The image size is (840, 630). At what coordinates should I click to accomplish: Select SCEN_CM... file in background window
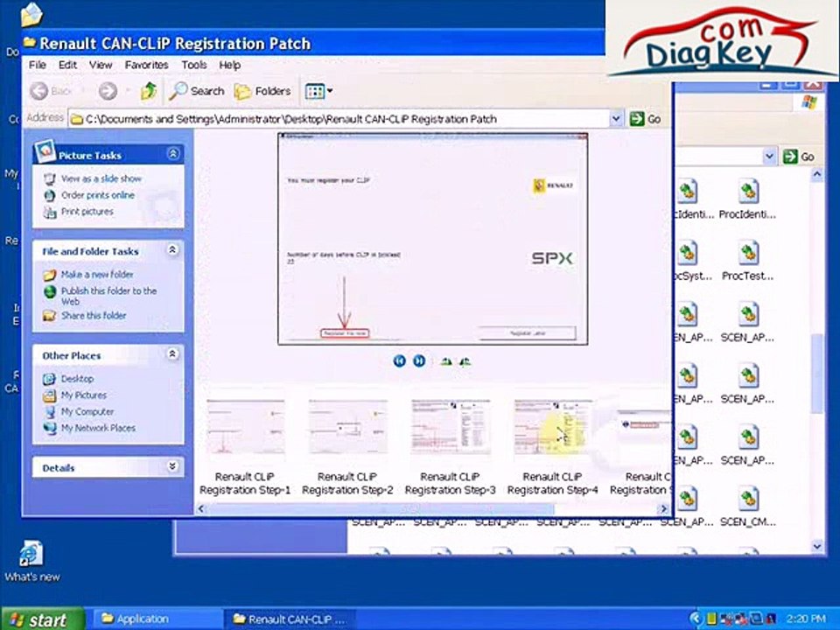pyautogui.click(x=748, y=507)
